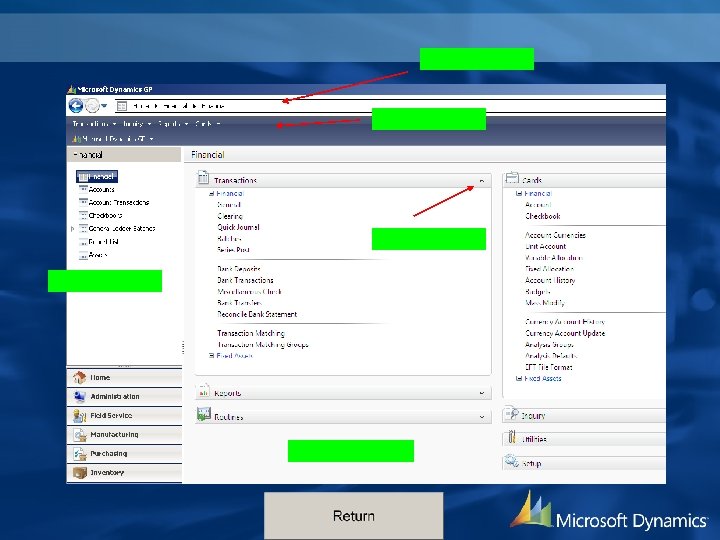Open the Bank Transactions link
720x540 pixels.
point(245,280)
